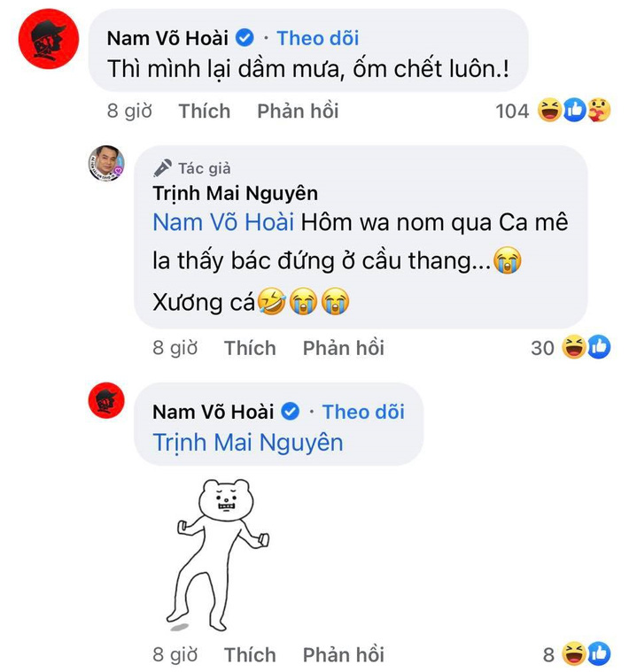Reply to the top comment with Phản hồi
Viewport: 629px width, 672px height.
(x=298, y=111)
